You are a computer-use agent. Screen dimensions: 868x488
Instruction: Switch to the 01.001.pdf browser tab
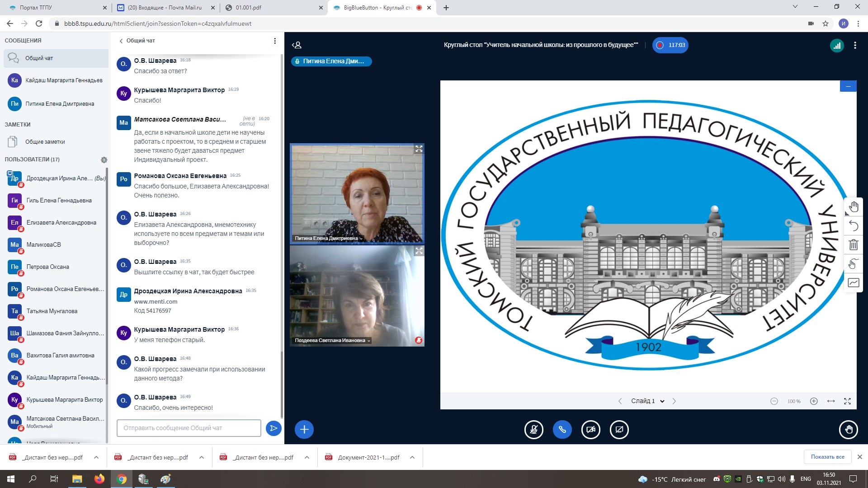(x=274, y=8)
